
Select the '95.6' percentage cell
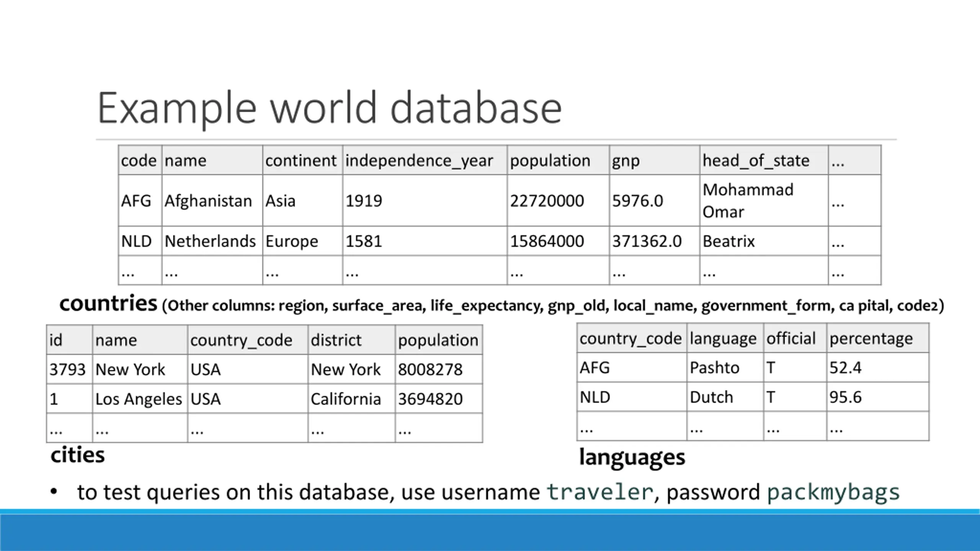coord(877,397)
